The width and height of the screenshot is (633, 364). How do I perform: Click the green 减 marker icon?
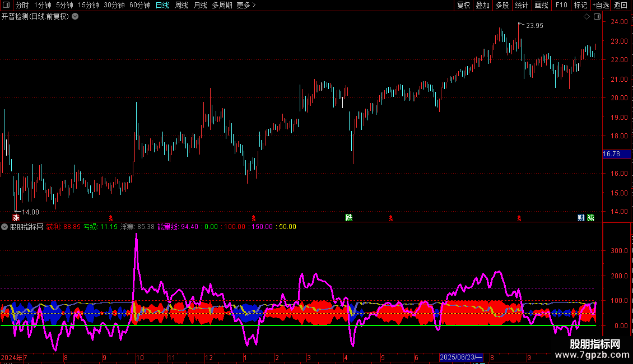pyautogui.click(x=590, y=218)
